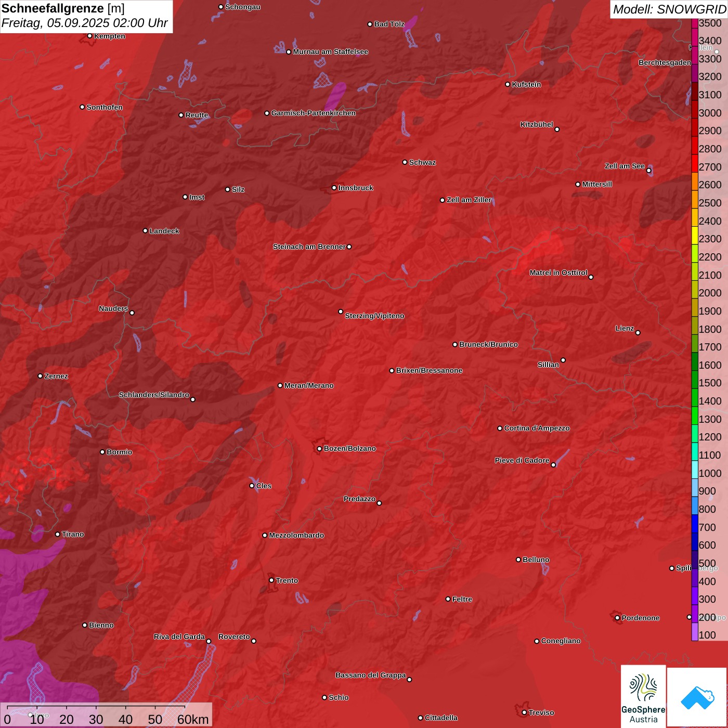Click the 'Zell am Ziller' label
Image resolution: width=728 pixels, height=728 pixels.
pos(469,200)
